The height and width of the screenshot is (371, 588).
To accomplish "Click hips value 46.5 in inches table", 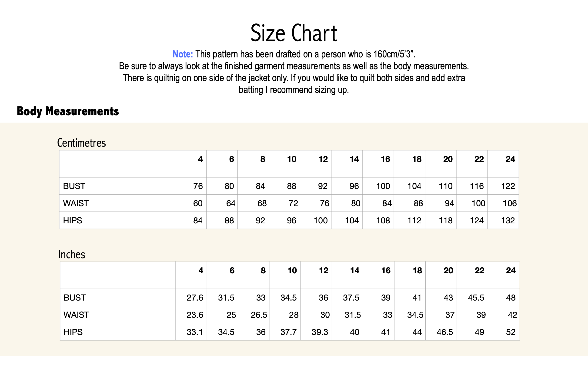I will tap(445, 332).
